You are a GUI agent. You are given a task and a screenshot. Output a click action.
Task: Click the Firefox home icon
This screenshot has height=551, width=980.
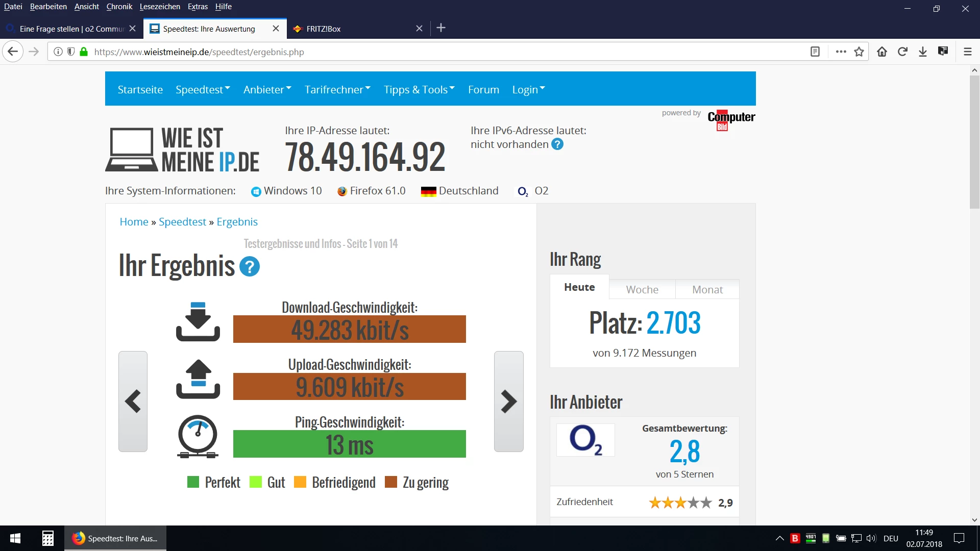(x=882, y=52)
